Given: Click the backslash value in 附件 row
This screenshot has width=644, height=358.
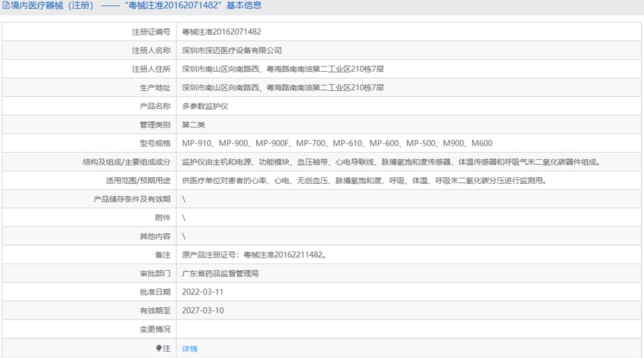Looking at the screenshot, I should pos(183,218).
